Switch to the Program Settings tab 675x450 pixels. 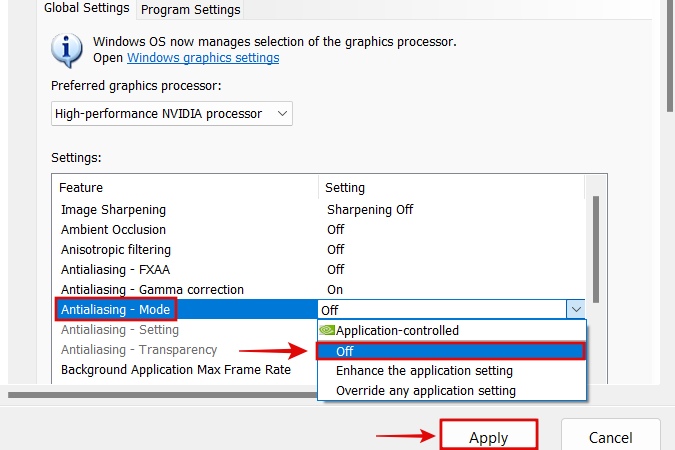tap(190, 10)
